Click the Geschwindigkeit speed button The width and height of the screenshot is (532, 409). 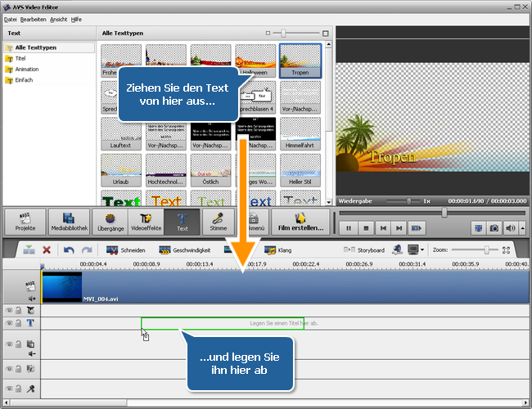[185, 250]
